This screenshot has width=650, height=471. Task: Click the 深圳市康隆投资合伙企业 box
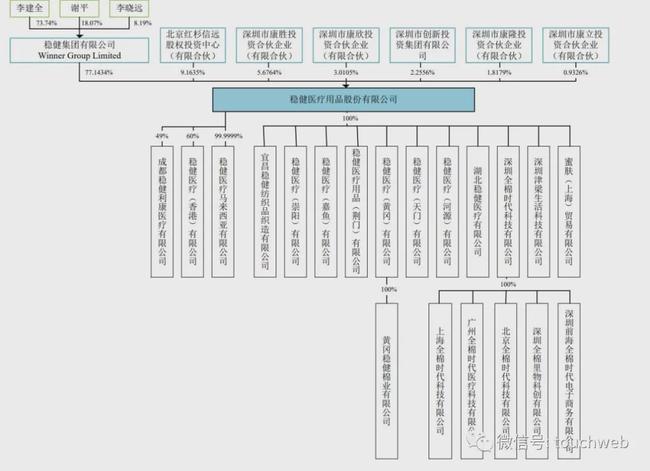(499, 45)
